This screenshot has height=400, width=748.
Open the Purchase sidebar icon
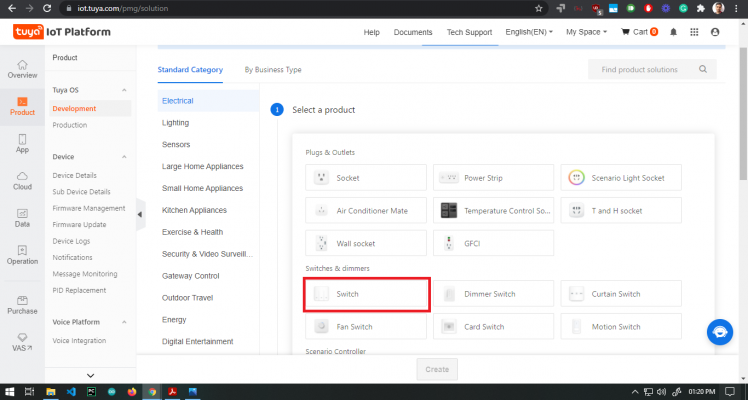(22, 303)
